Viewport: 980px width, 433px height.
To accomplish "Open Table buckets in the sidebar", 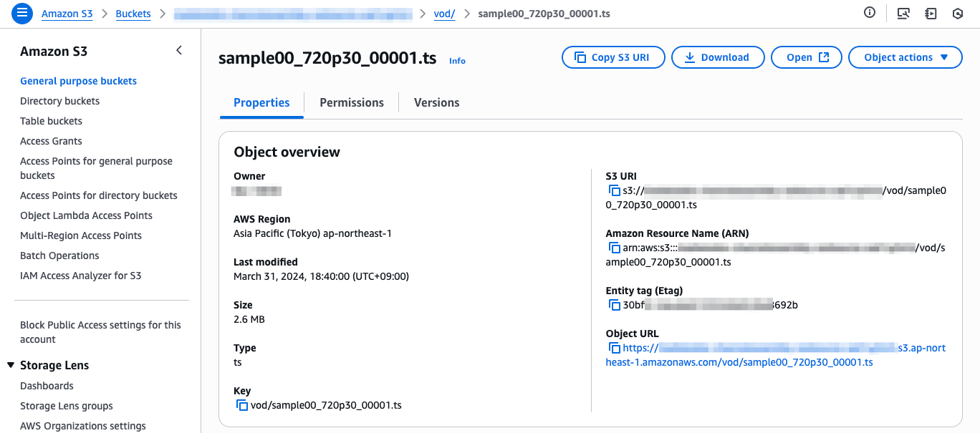I will pyautogui.click(x=51, y=121).
